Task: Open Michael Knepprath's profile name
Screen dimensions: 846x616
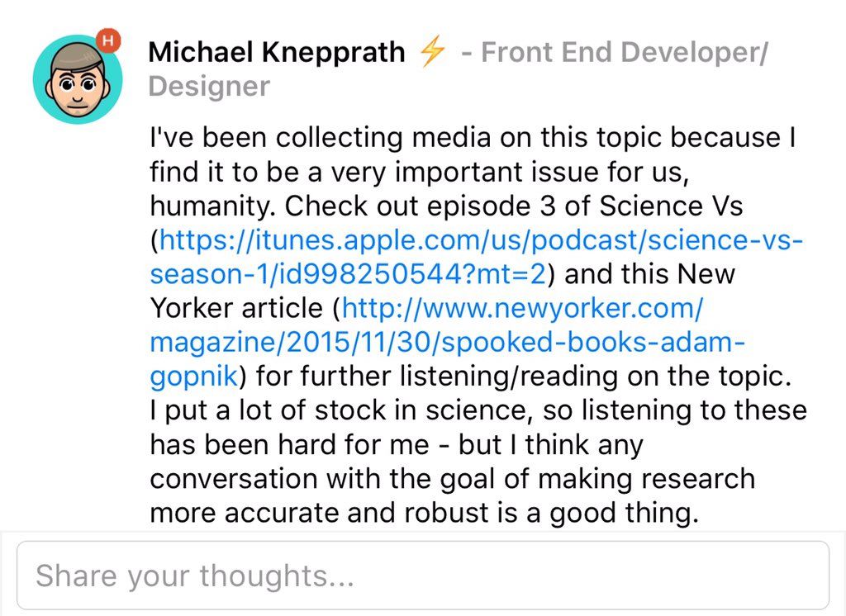Action: (x=276, y=53)
